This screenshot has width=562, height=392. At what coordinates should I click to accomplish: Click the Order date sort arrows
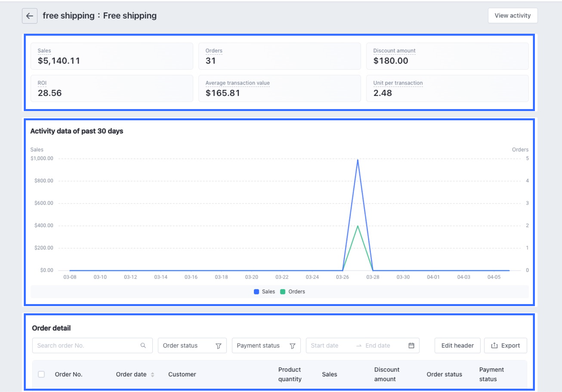coord(152,374)
